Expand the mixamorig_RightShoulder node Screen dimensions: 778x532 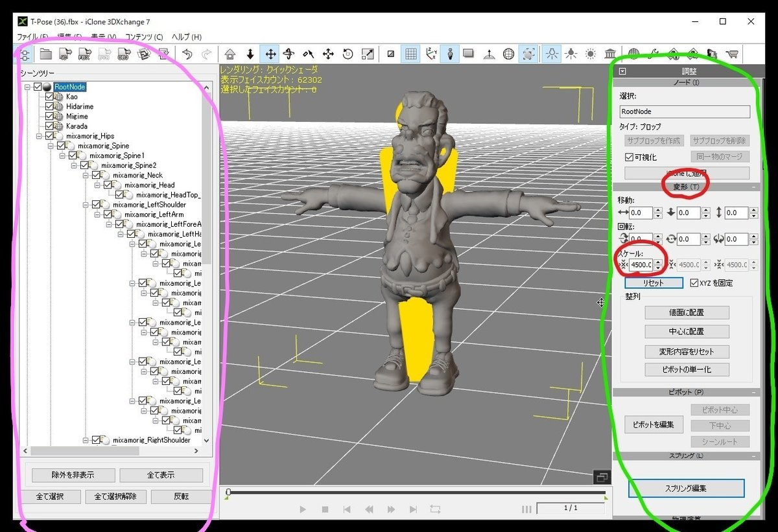85,440
